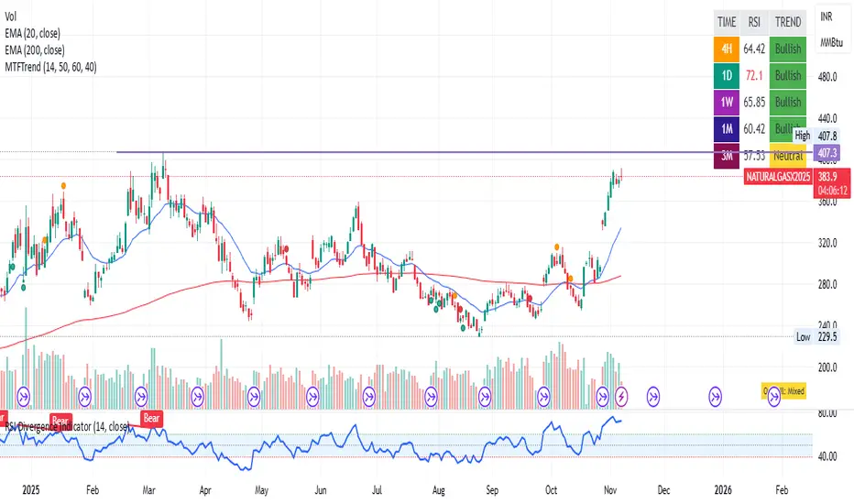Select the RSI Divergence Indicator legend
Image resolution: width=854 pixels, height=504 pixels.
(x=67, y=426)
